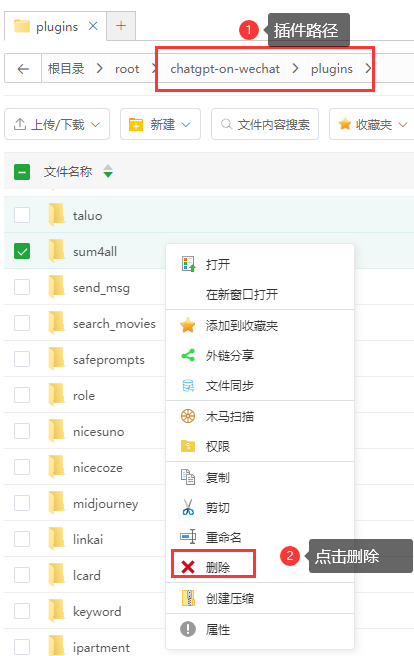The width and height of the screenshot is (414, 656).
Task: Click chatgpt-on-wechat in breadcrumb path
Action: click(x=225, y=69)
